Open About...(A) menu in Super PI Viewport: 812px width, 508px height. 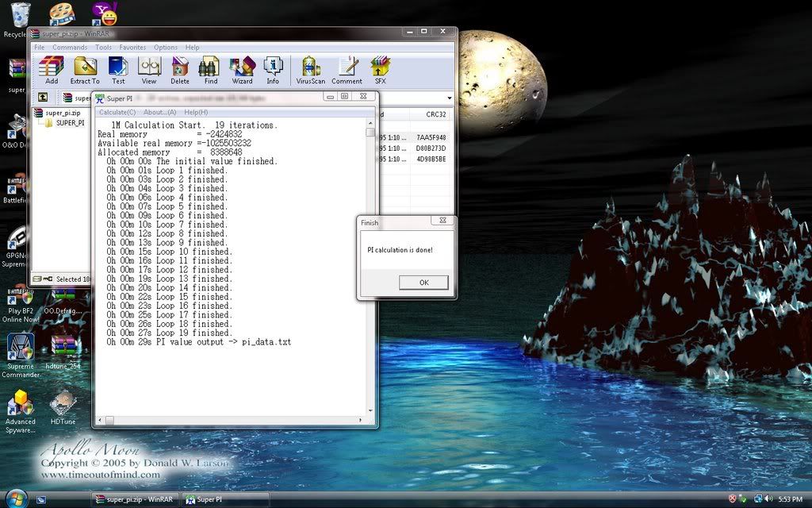[159, 112]
